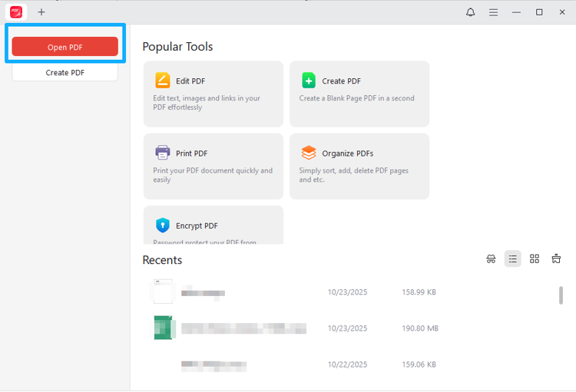Screen dimensions: 576x392
Task: Click the Organize PDFs layers icon
Action: click(x=309, y=153)
